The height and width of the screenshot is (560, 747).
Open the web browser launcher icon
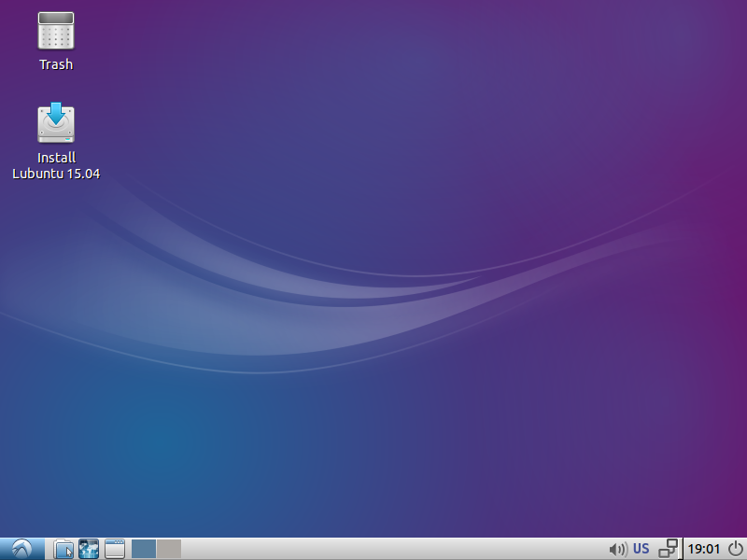[x=89, y=549]
